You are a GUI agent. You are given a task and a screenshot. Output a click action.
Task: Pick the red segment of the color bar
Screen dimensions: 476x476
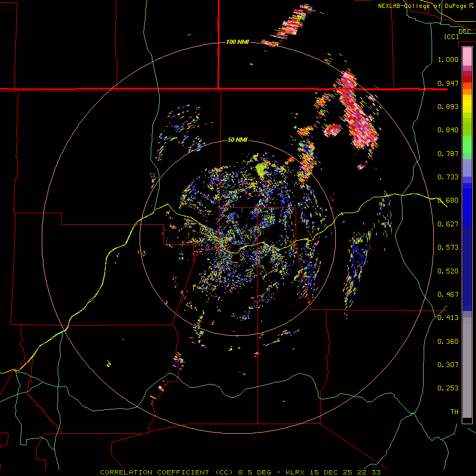467,79
